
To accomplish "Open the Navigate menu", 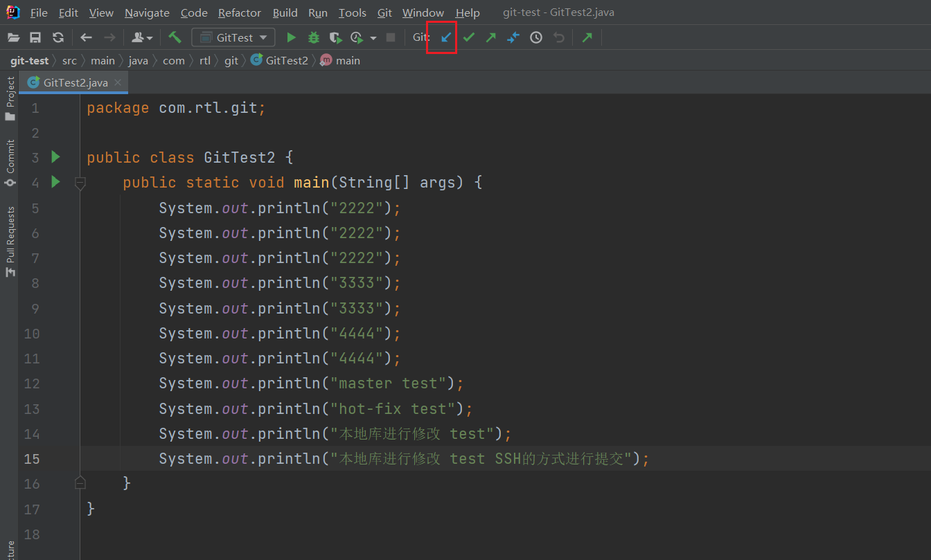I will click(147, 12).
